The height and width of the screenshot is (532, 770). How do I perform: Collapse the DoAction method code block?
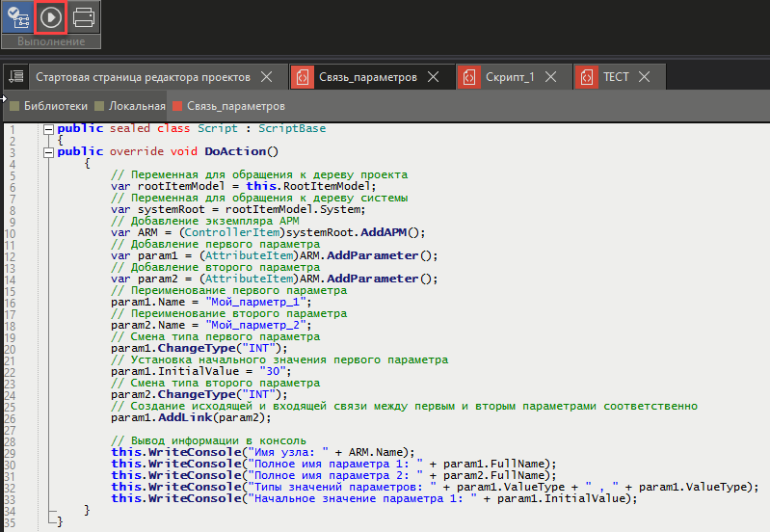click(x=47, y=152)
